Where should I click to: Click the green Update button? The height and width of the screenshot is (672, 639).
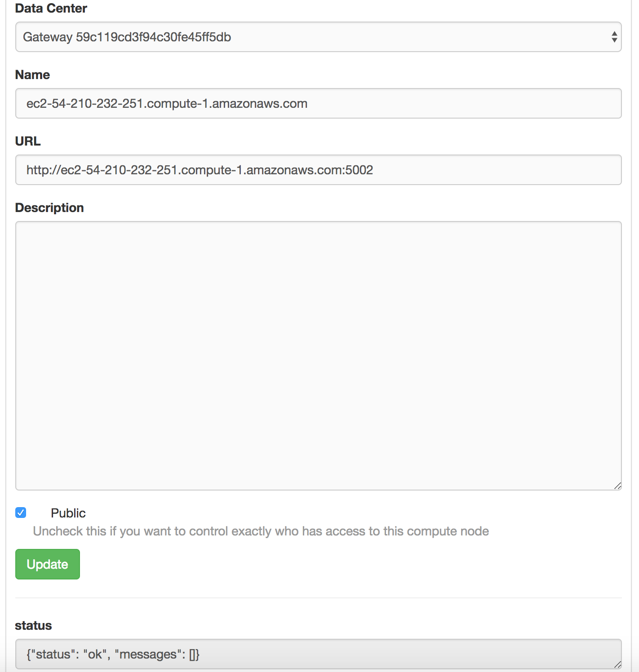click(48, 564)
